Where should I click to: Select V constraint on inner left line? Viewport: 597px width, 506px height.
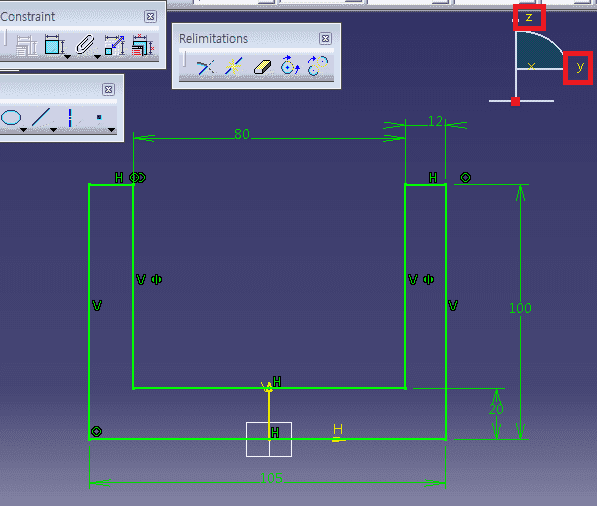click(x=141, y=280)
